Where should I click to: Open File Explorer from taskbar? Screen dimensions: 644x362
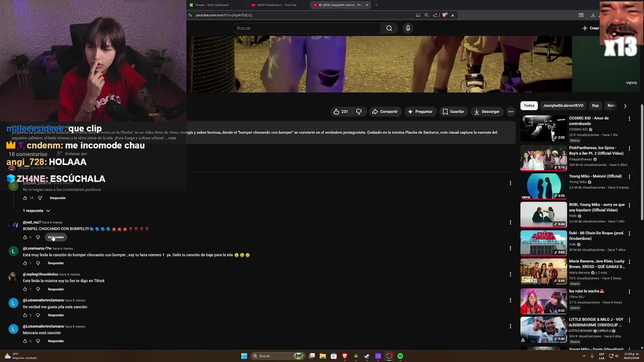(323, 356)
